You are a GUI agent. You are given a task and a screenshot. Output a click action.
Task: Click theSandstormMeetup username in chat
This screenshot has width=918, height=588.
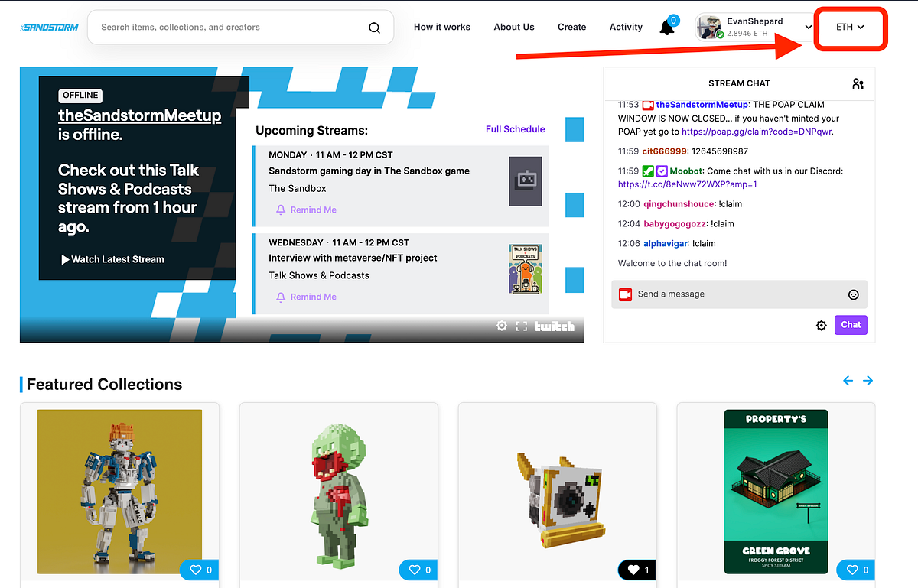[702, 105]
